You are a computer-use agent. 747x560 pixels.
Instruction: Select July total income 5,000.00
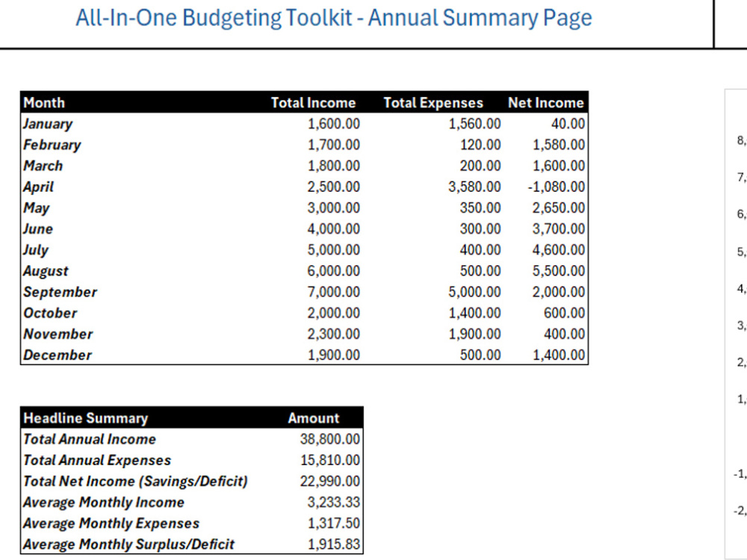pos(333,249)
